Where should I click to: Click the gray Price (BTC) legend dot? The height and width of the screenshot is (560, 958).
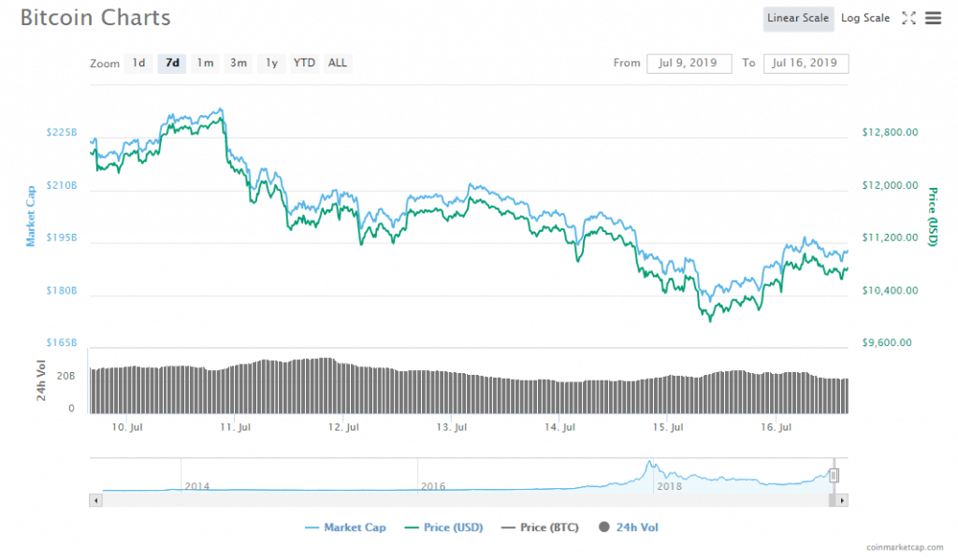[508, 527]
